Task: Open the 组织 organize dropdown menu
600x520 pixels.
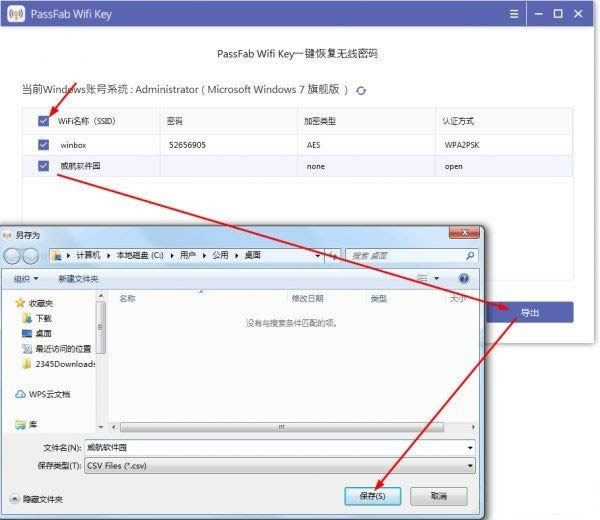Action: 26,279
